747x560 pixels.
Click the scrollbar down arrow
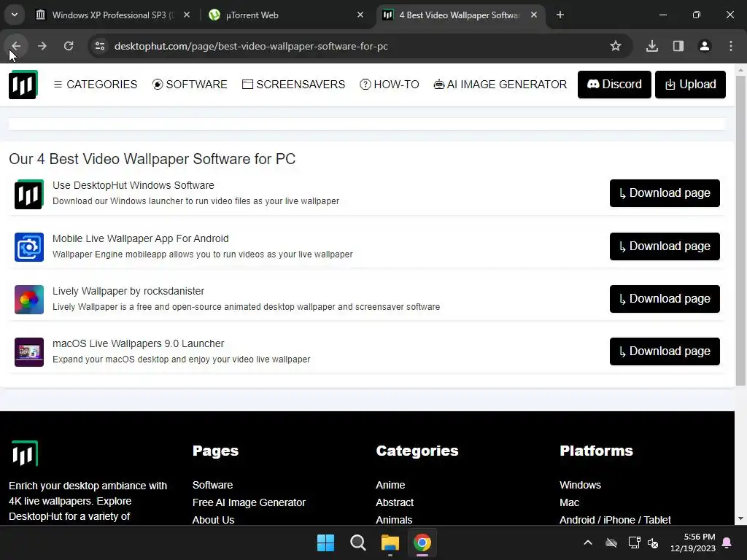point(740,518)
